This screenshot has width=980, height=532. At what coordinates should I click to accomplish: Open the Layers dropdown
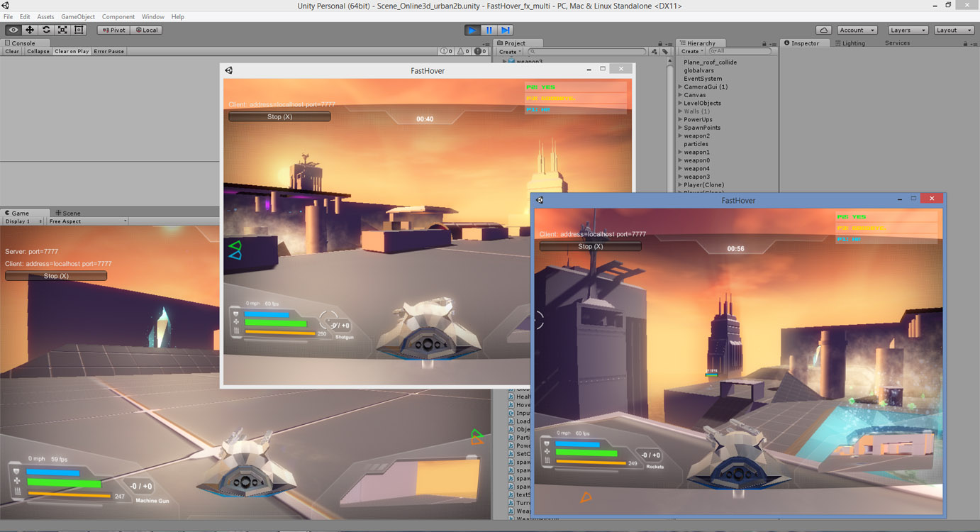click(x=907, y=30)
